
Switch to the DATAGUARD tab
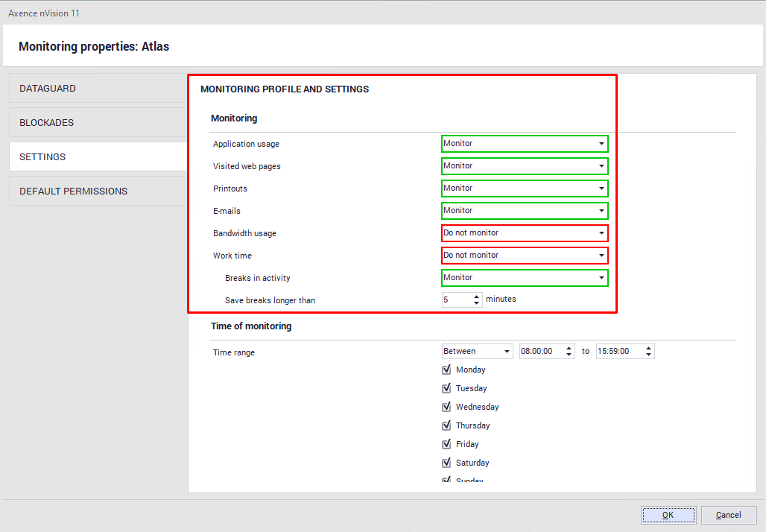pyautogui.click(x=98, y=89)
